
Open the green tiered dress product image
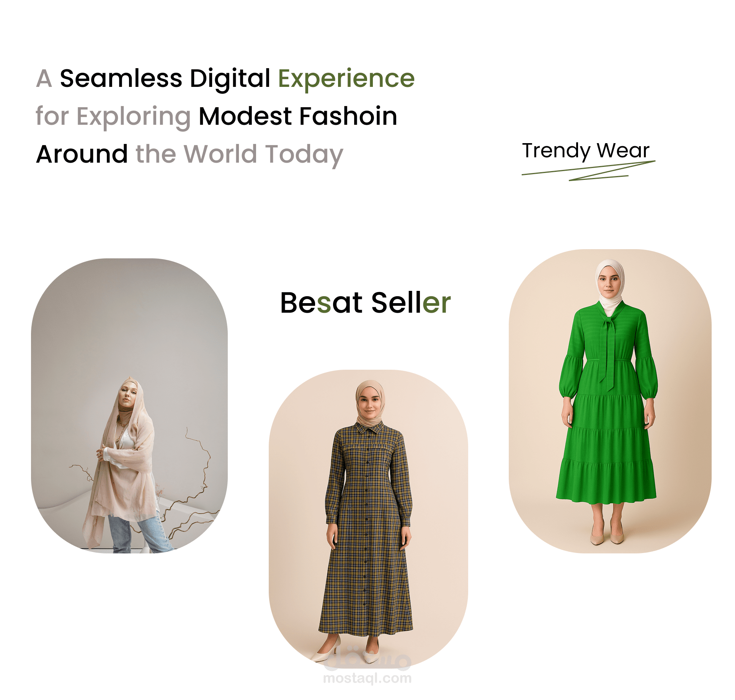(x=610, y=401)
